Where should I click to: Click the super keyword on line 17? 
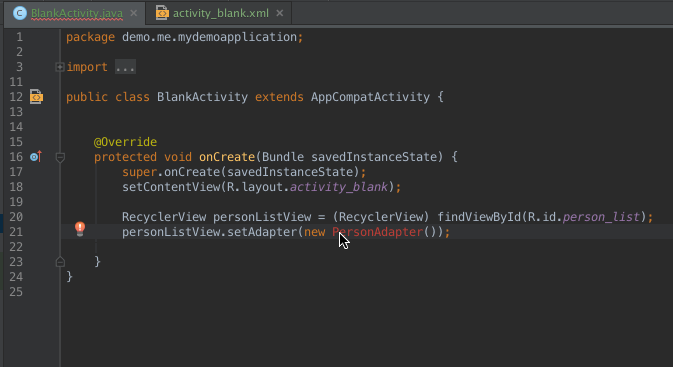[139, 172]
